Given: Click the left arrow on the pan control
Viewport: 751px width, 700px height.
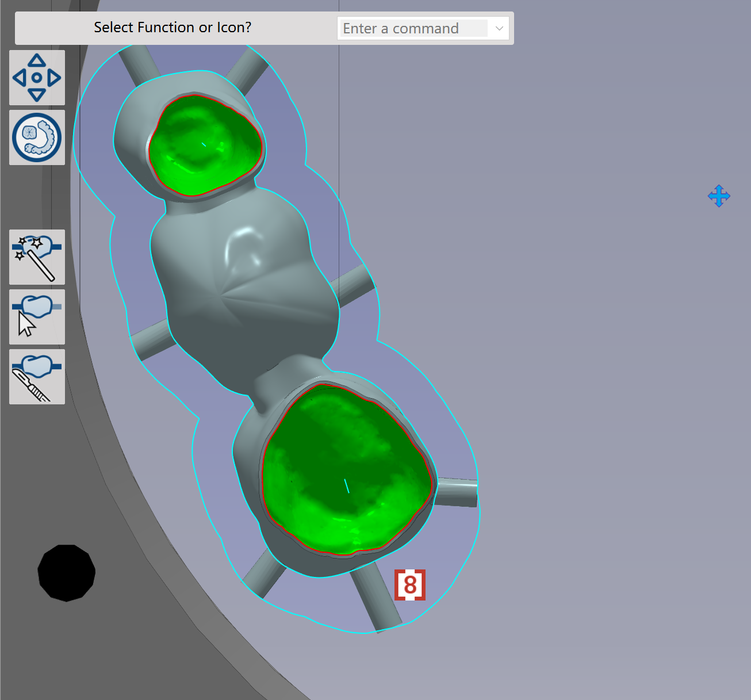Looking at the screenshot, I should tap(20, 78).
